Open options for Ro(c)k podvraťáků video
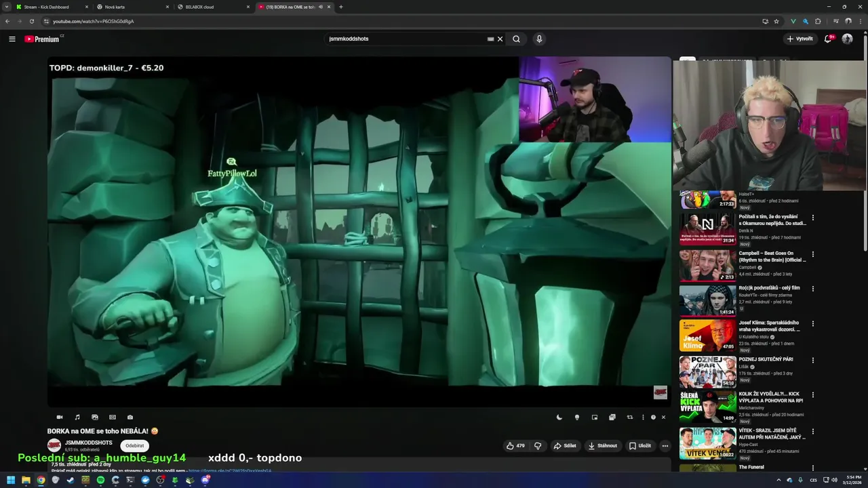Screen dimensions: 868x488 pos(813,289)
